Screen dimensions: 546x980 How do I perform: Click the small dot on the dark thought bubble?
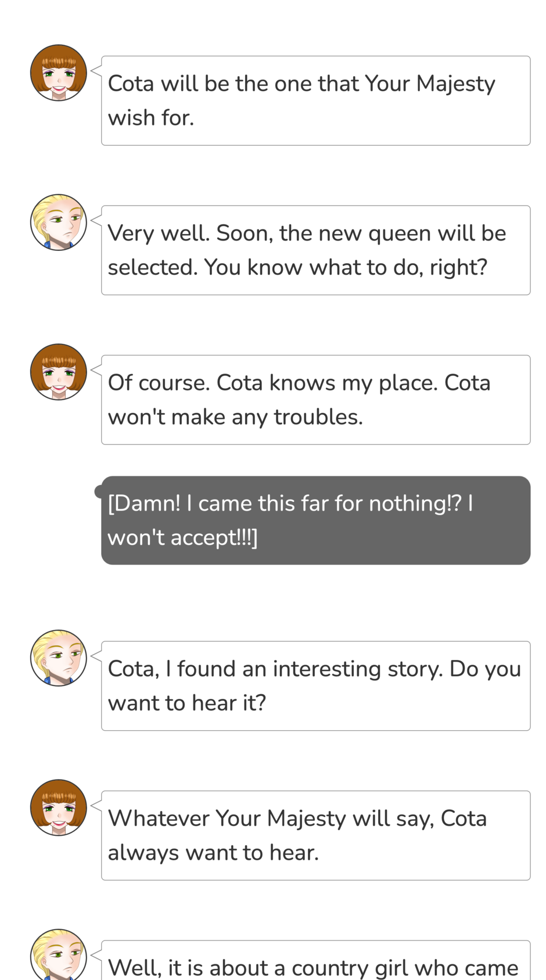coord(99,492)
